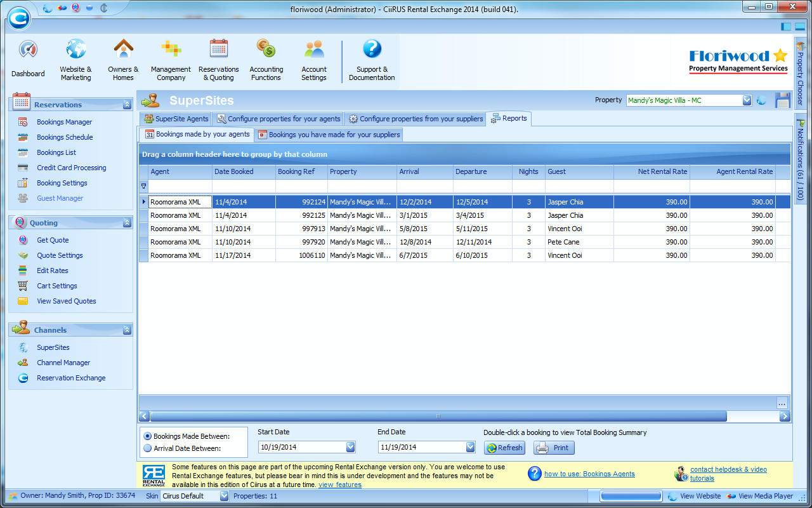Open the view features link
The image size is (812, 508).
point(340,485)
